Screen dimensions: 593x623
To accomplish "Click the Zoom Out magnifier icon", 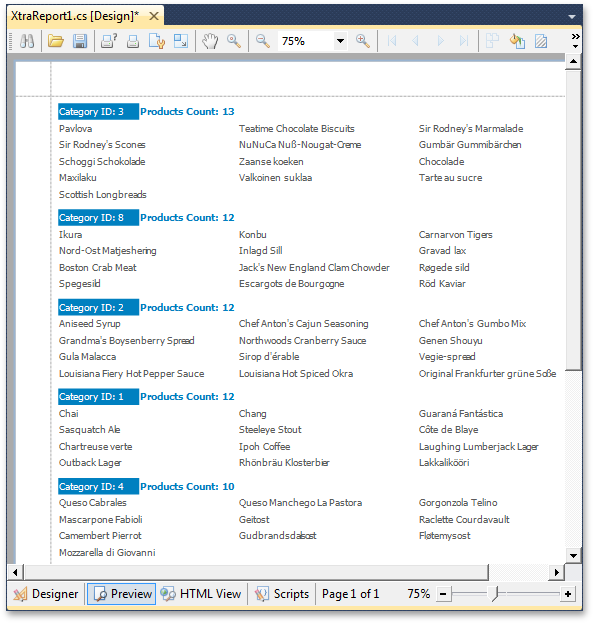I will pyautogui.click(x=263, y=41).
